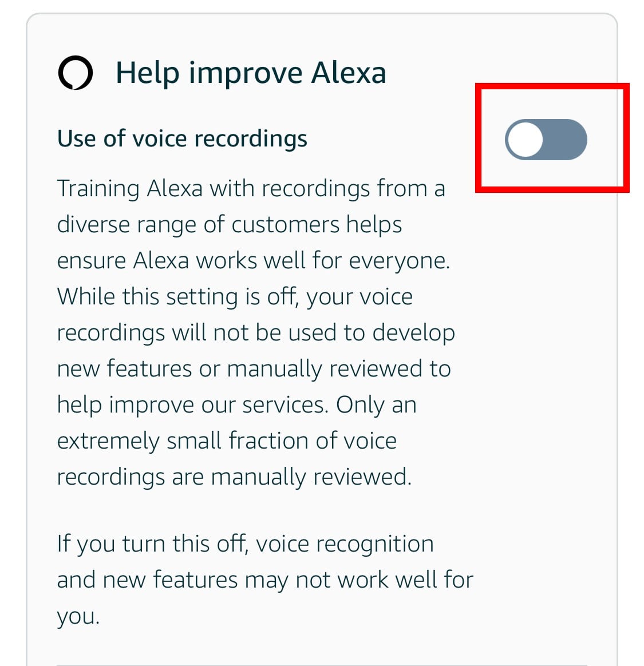Click the "Training Alexa with recordings from a" line
The image size is (644, 666).
point(251,188)
